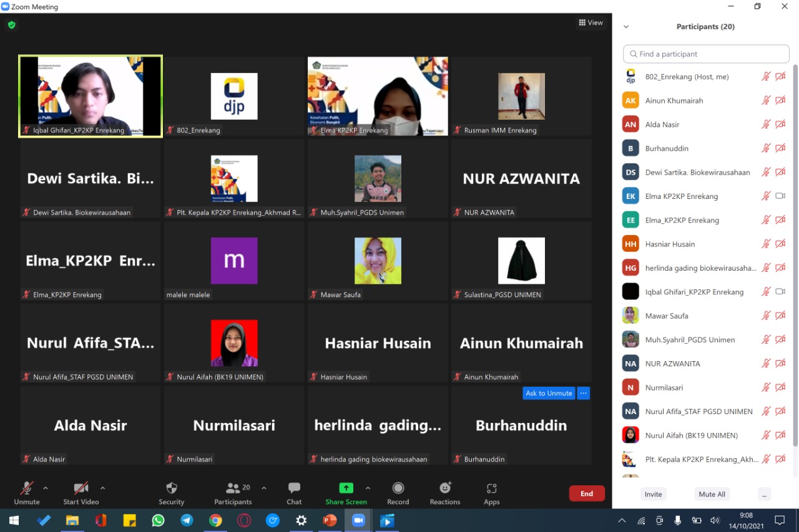Screen dimensions: 799x532
Task: Open Telegram from the taskbar
Action: pos(187,520)
